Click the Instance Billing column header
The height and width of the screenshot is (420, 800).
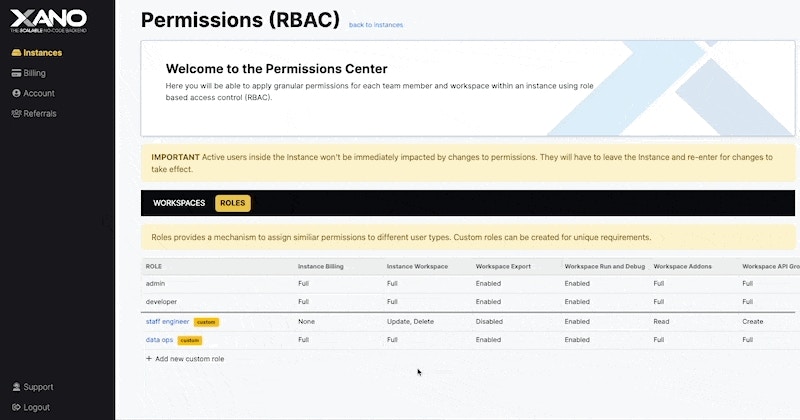[320, 266]
